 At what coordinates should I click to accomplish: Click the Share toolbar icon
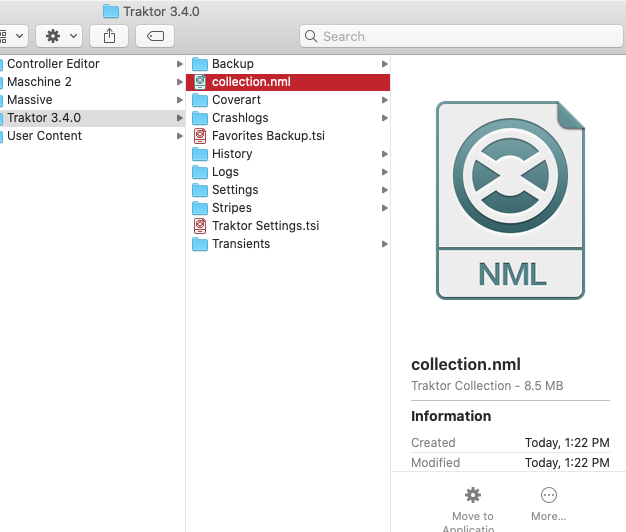(108, 36)
